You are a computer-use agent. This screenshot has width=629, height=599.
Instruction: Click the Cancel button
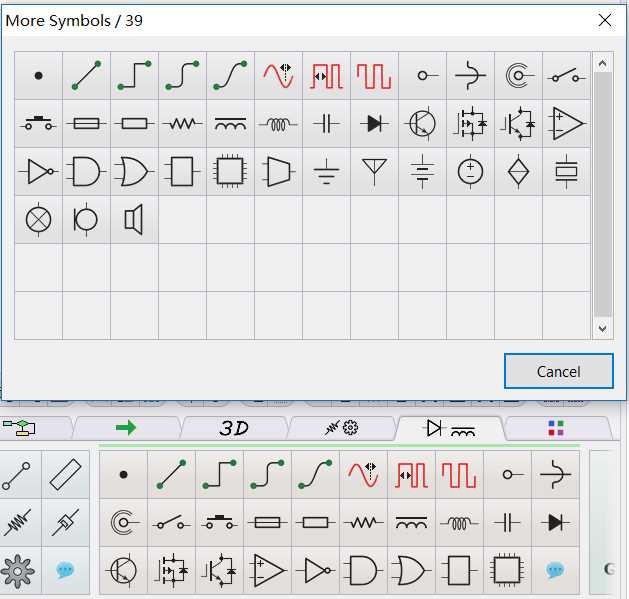(x=558, y=371)
